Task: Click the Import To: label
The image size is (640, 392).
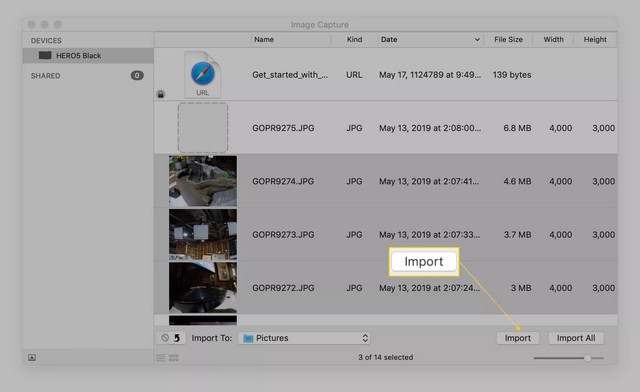Action: click(211, 338)
